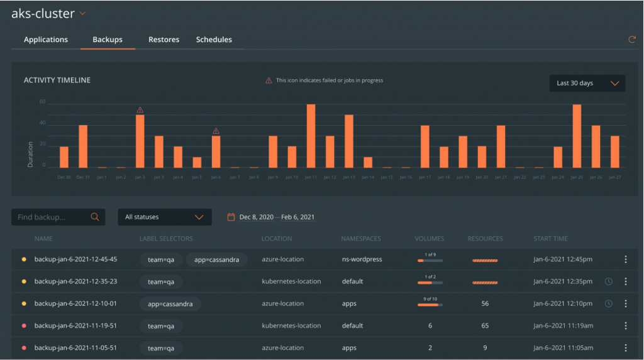Click the warning icon above the Jan 3 bar
644x360 pixels.
[x=140, y=110]
